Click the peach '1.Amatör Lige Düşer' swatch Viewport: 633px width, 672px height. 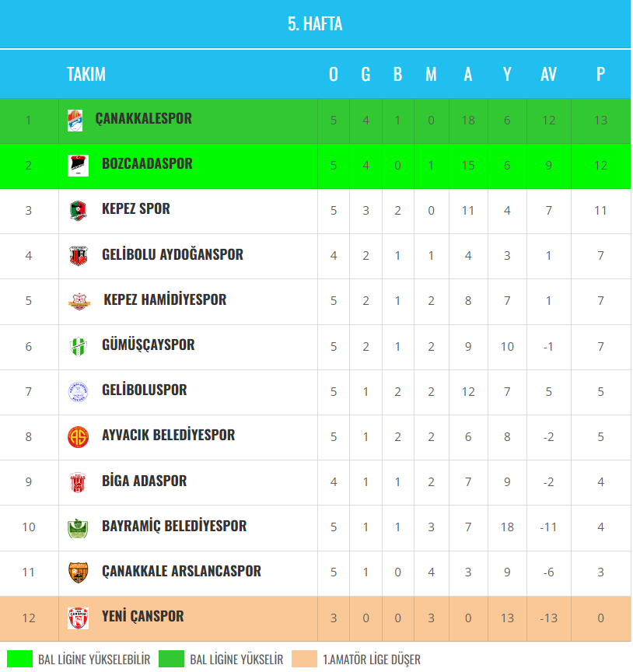(x=304, y=659)
